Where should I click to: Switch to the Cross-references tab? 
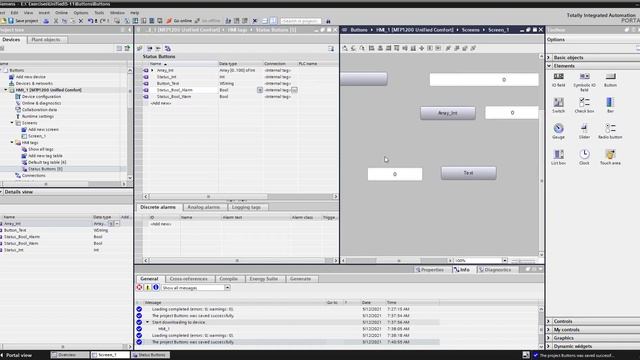click(189, 279)
